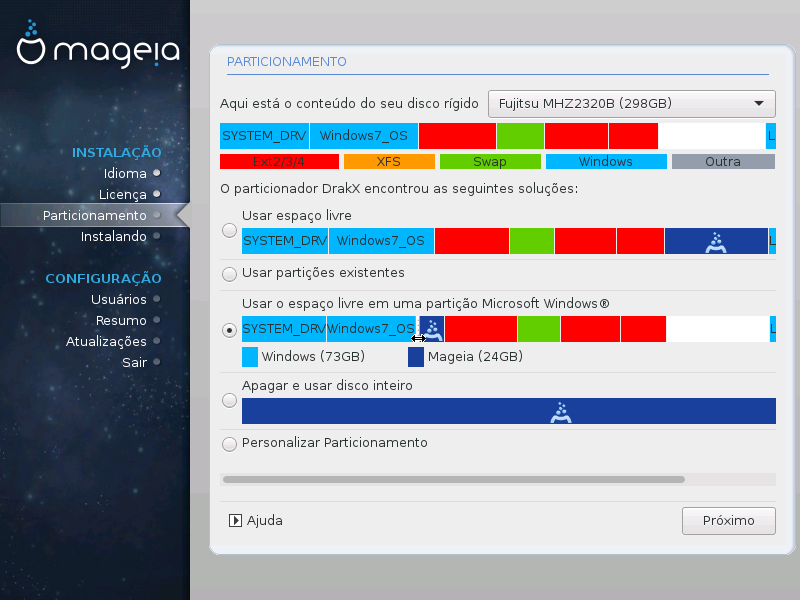The width and height of the screenshot is (800, 600).
Task: Click the Ajuda triangle icon
Action: (236, 520)
